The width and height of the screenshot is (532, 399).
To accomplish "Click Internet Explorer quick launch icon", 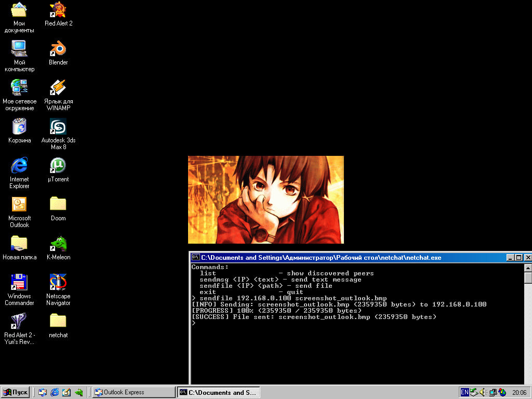I will (55, 392).
